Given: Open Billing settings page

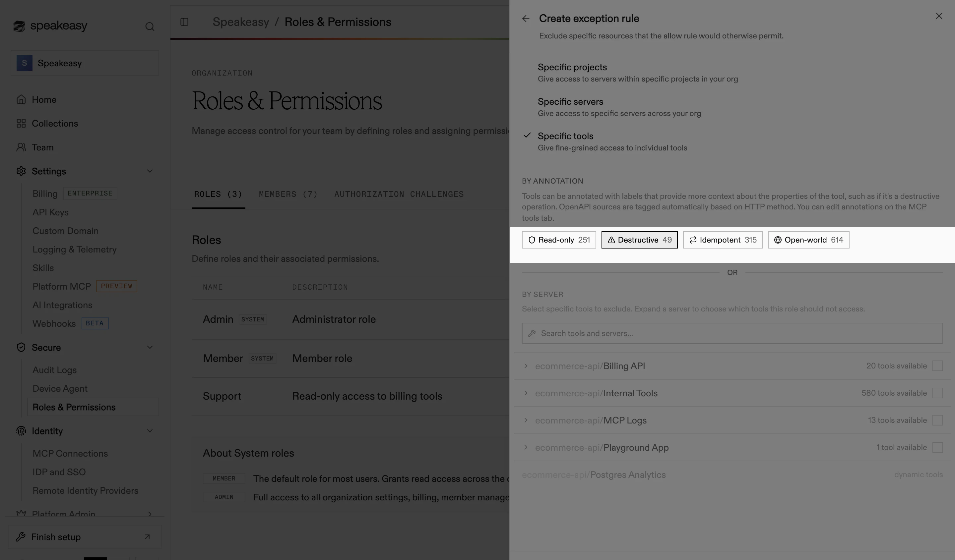Looking at the screenshot, I should [x=45, y=194].
